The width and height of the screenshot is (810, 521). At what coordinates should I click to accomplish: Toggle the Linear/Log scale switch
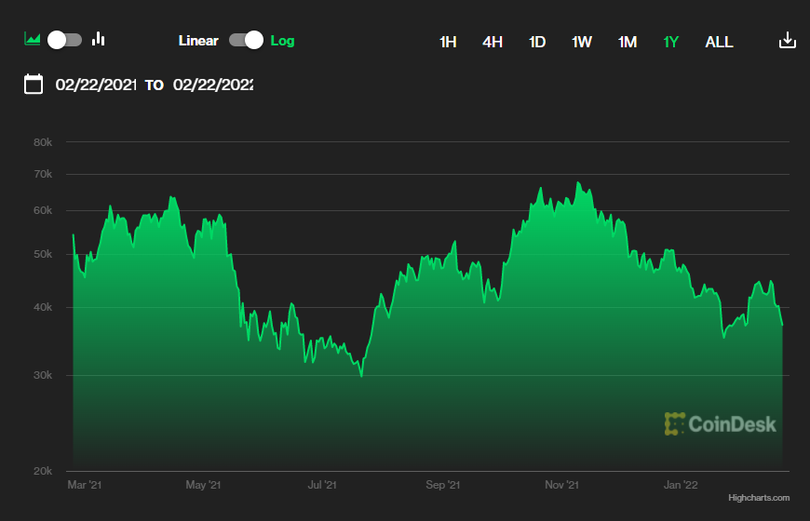(245, 40)
